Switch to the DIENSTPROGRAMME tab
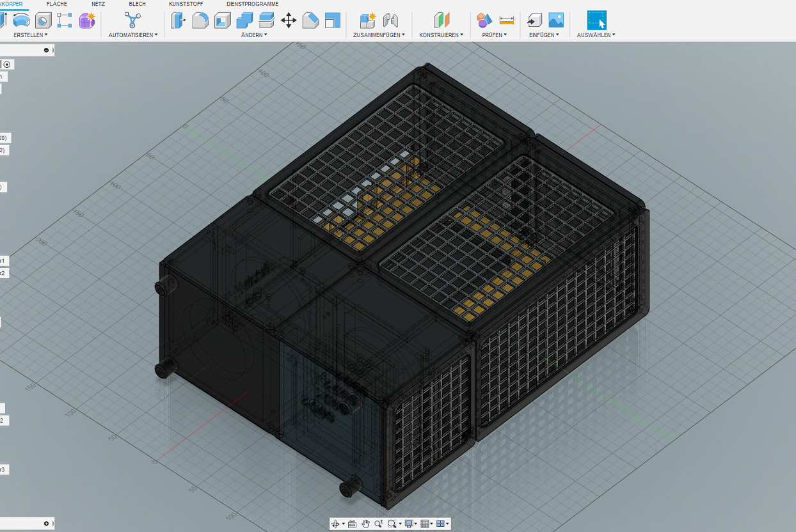The height and width of the screenshot is (532, 796). pos(252,4)
